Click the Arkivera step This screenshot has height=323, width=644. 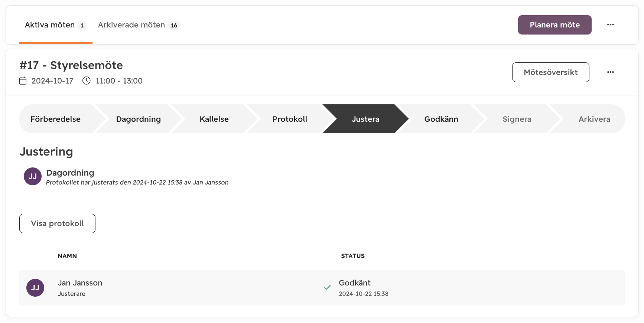[x=594, y=119]
